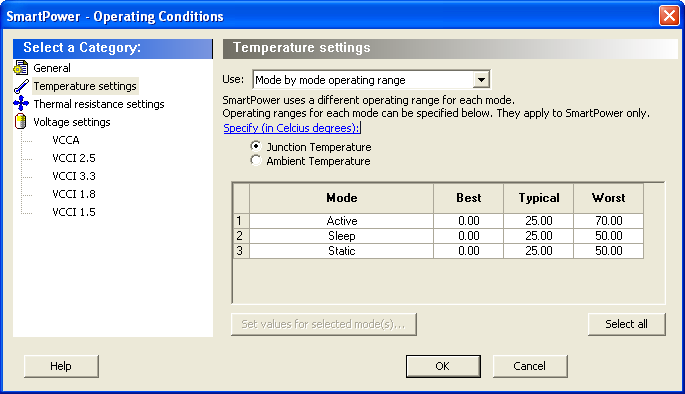Image resolution: width=685 pixels, height=394 pixels.
Task: Click Worst value 50.00 in Sleep row
Action: click(609, 236)
